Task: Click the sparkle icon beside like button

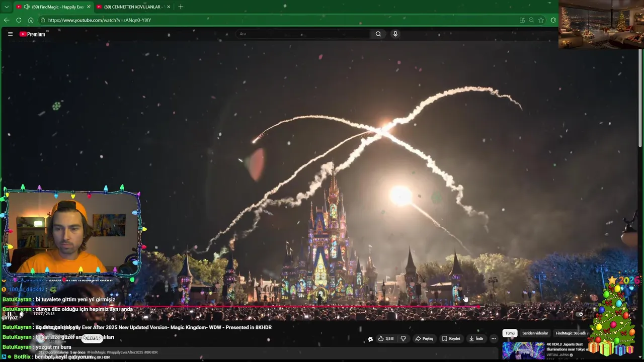Action: point(370,338)
